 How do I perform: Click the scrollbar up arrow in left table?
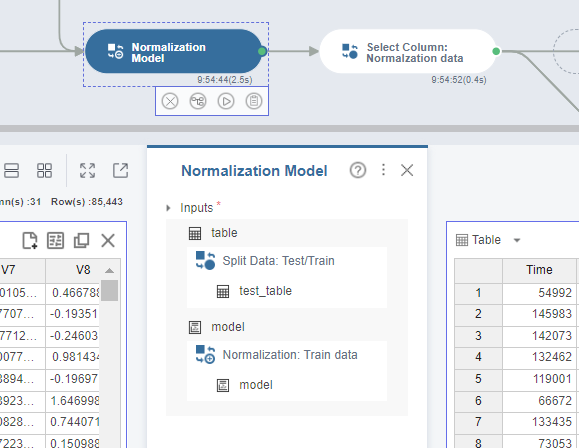pos(109,271)
